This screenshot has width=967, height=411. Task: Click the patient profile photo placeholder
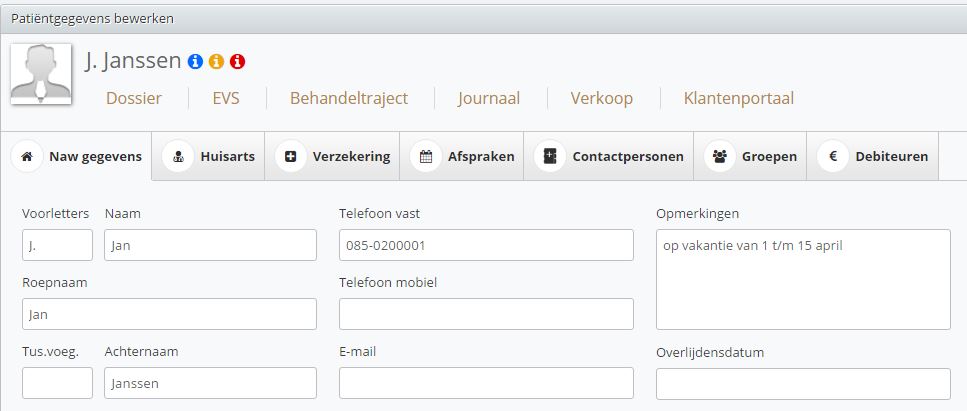click(x=41, y=74)
